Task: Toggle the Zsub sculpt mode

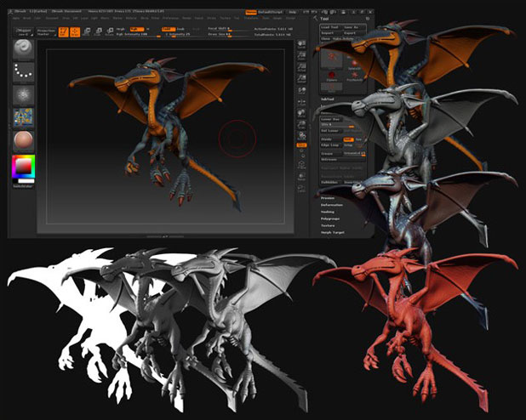Action: coord(180,29)
